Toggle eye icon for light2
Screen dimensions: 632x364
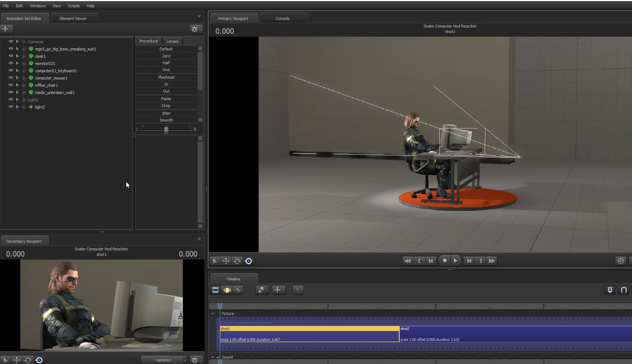pos(11,107)
